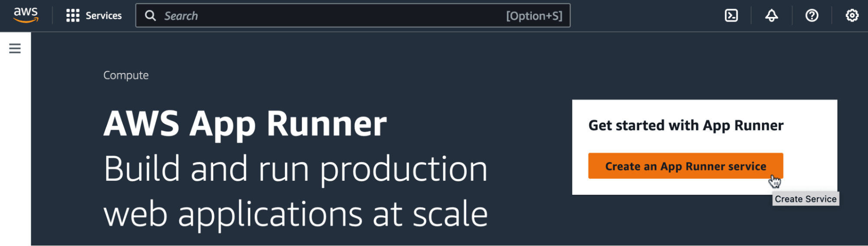Viewport: 868px width, 246px height.
Task: Launch the CloudShell terminal icon
Action: tap(731, 16)
